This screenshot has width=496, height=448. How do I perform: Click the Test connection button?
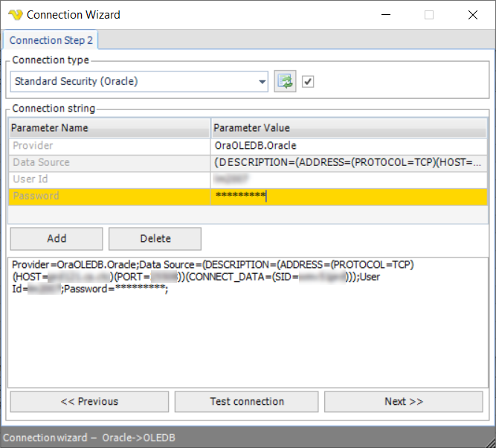[247, 401]
